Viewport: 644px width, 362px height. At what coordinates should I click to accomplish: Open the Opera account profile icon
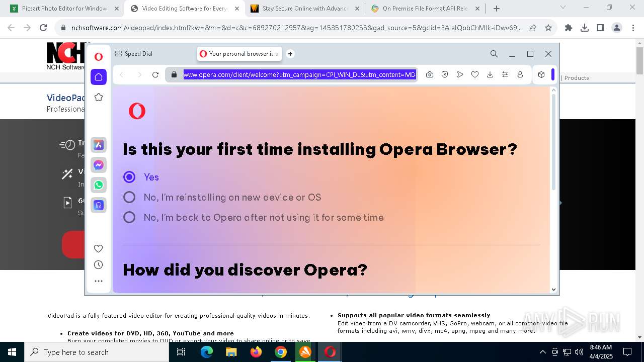520,74
